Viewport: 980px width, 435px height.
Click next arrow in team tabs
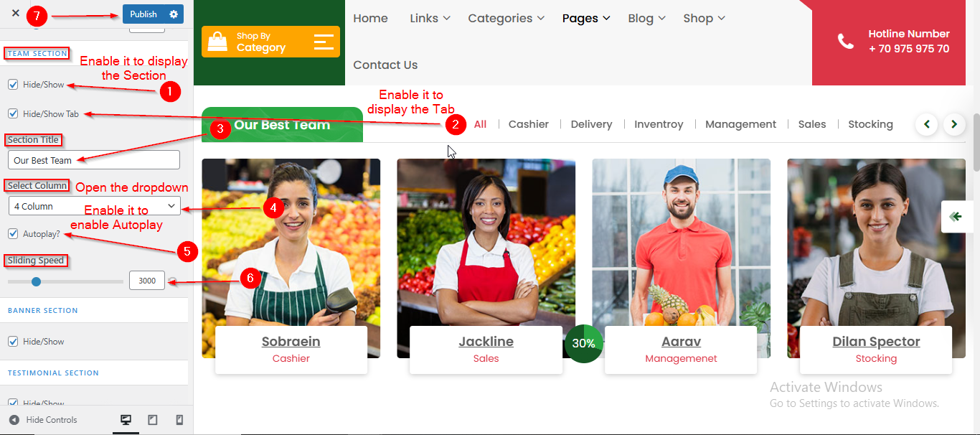[954, 125]
